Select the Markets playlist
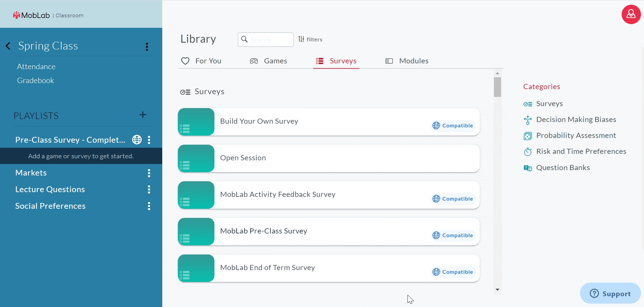This screenshot has height=307, width=644. pos(31,173)
